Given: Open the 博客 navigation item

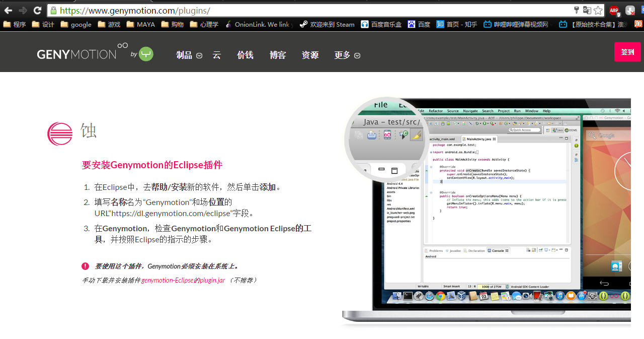Looking at the screenshot, I should tap(278, 55).
